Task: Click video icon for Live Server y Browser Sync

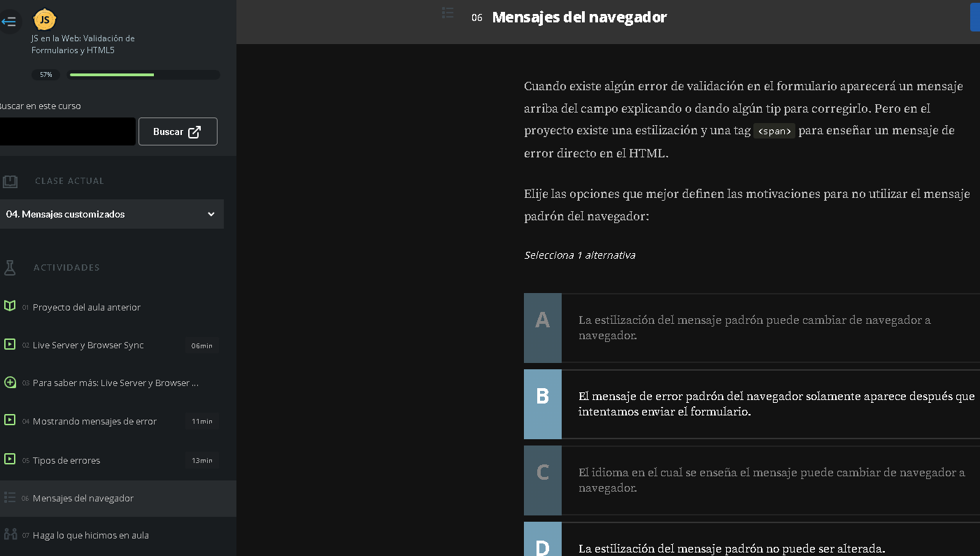Action: (10, 344)
